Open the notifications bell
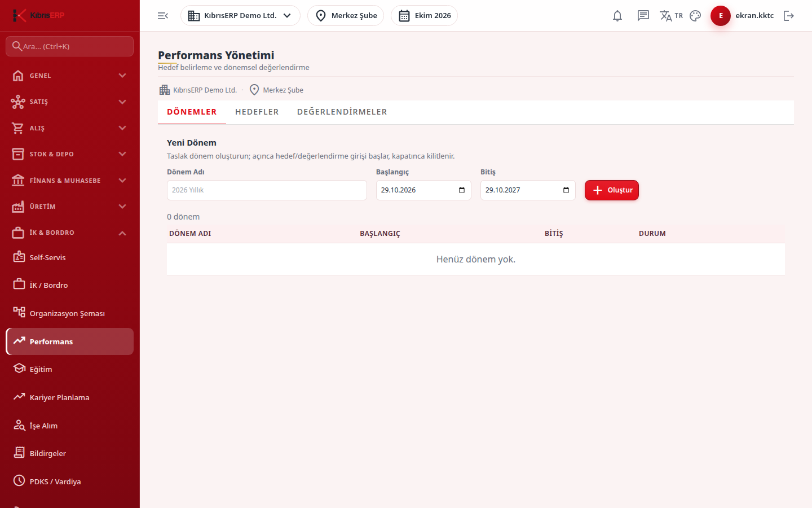The height and width of the screenshot is (508, 812). pyautogui.click(x=617, y=16)
